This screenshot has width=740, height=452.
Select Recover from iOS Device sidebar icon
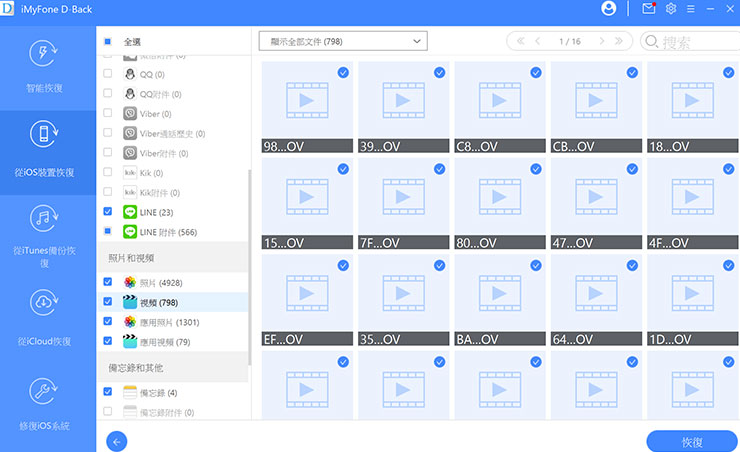pyautogui.click(x=43, y=134)
